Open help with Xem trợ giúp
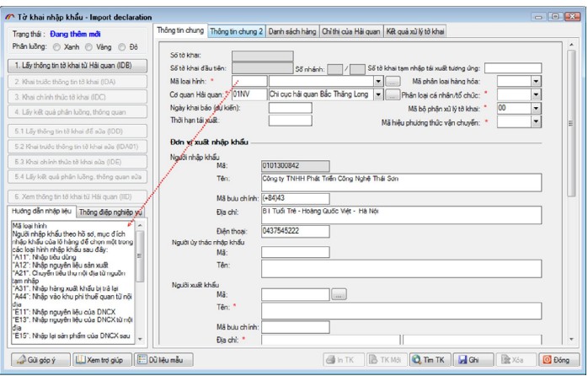 tap(100, 359)
